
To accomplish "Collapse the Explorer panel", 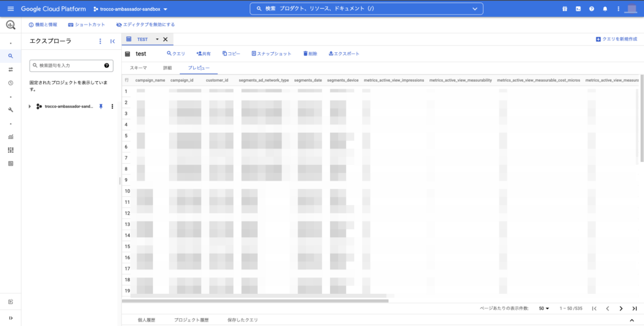I will click(113, 41).
